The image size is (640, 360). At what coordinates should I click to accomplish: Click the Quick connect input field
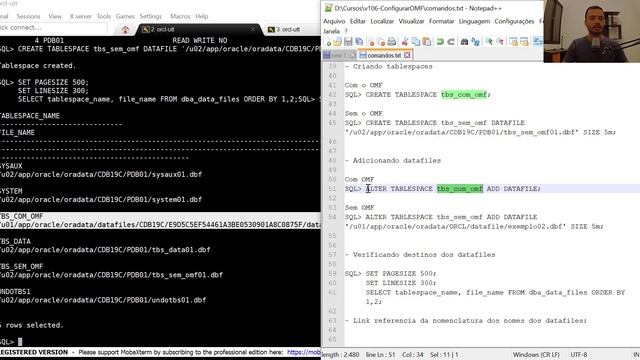(53, 28)
